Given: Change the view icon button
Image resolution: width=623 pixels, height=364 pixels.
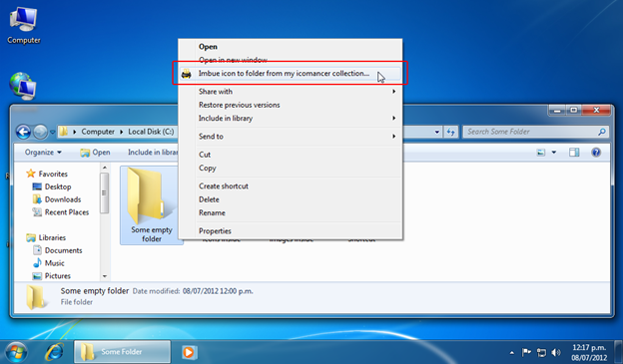Looking at the screenshot, I should point(541,152).
